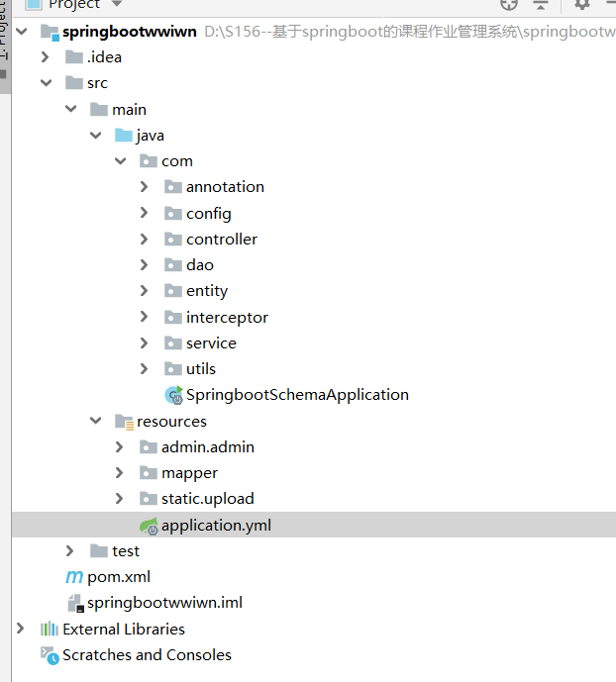
Task: Select the mapper folder label
Action: [x=190, y=473]
